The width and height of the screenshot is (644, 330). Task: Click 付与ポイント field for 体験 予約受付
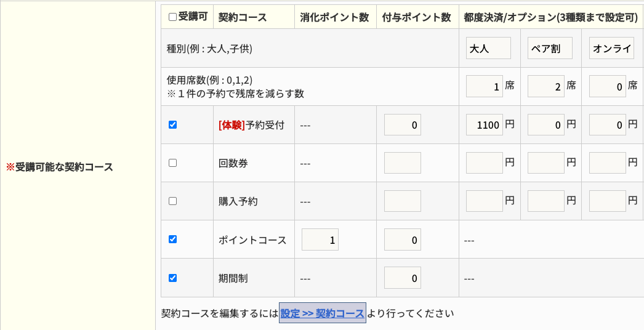[x=403, y=125]
